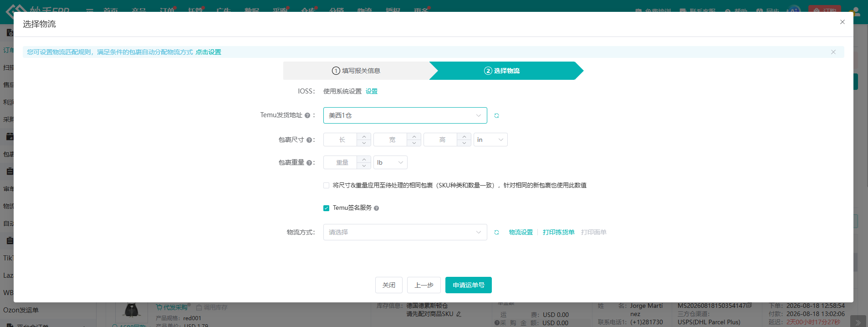
Task: Show help for Temu发货地址
Action: coord(307,115)
